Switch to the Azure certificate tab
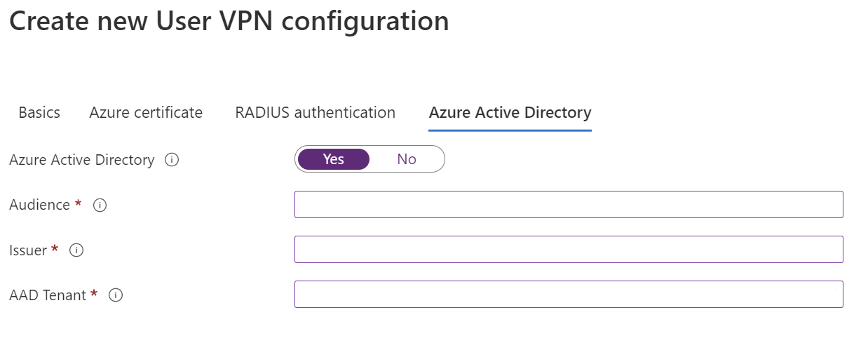 point(146,112)
